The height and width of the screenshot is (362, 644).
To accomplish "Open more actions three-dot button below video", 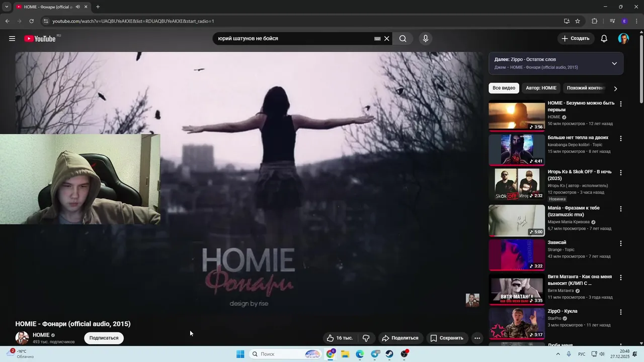I will tap(477, 338).
